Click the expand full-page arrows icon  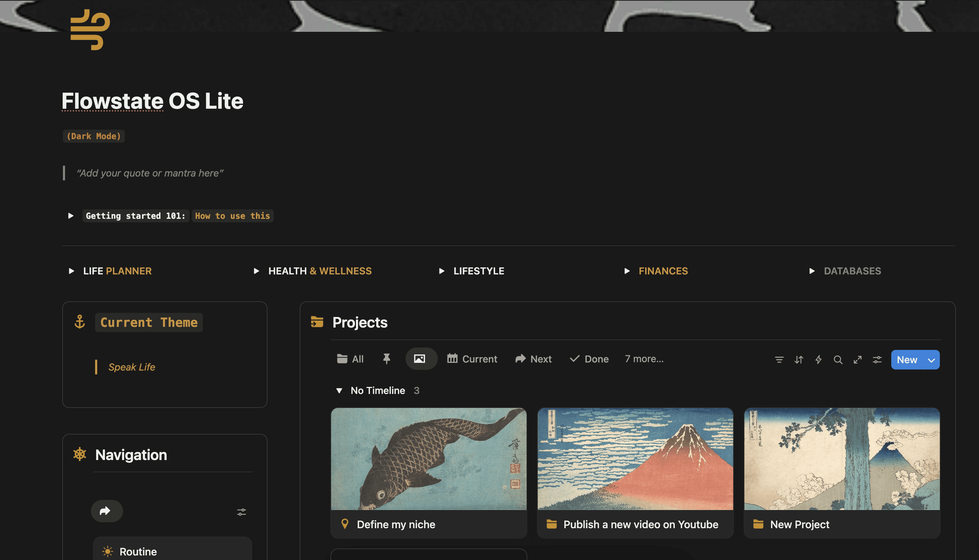click(857, 360)
